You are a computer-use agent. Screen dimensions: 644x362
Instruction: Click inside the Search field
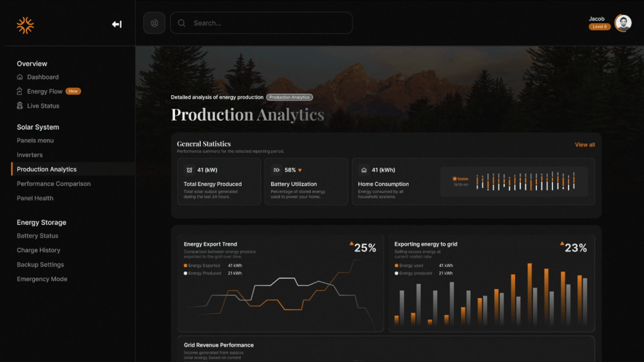(262, 23)
